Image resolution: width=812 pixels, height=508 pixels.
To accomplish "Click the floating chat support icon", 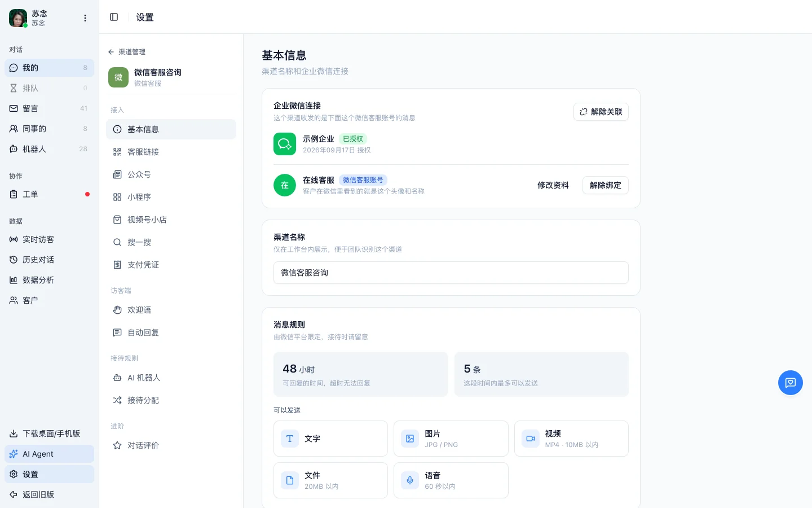I will pos(791,383).
